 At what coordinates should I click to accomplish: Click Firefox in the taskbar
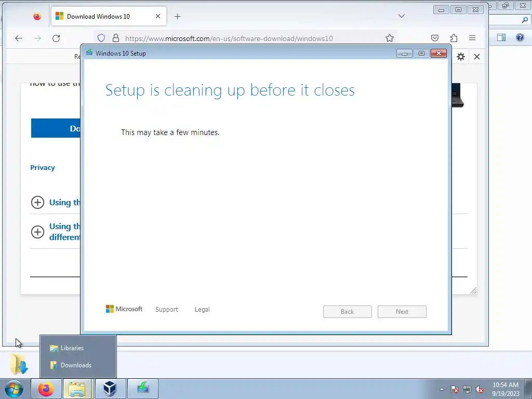coord(46,389)
